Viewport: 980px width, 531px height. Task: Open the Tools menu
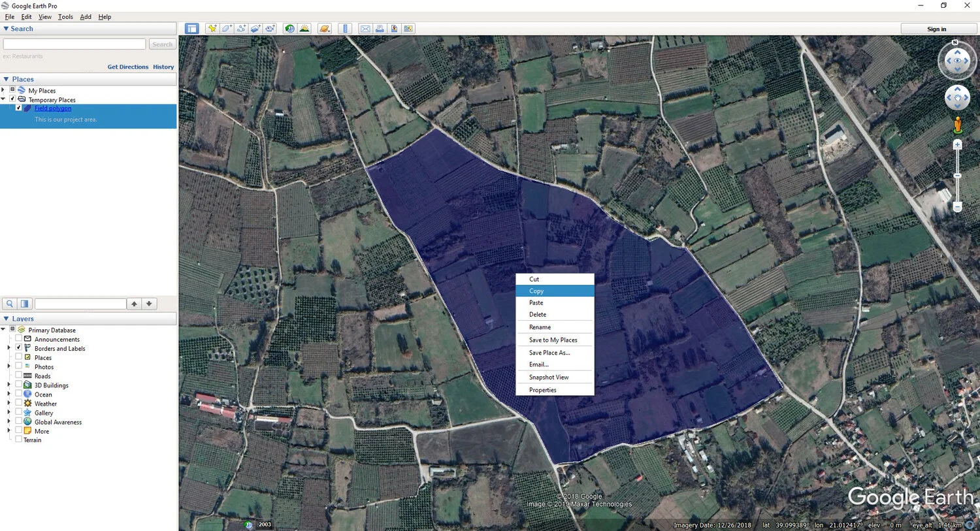point(65,16)
